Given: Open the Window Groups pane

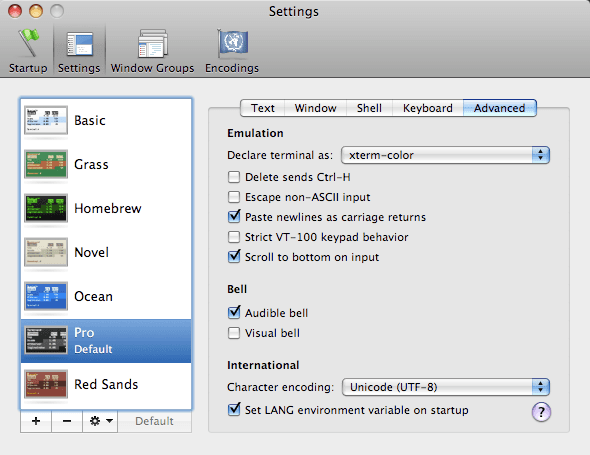Looking at the screenshot, I should 152,51.
